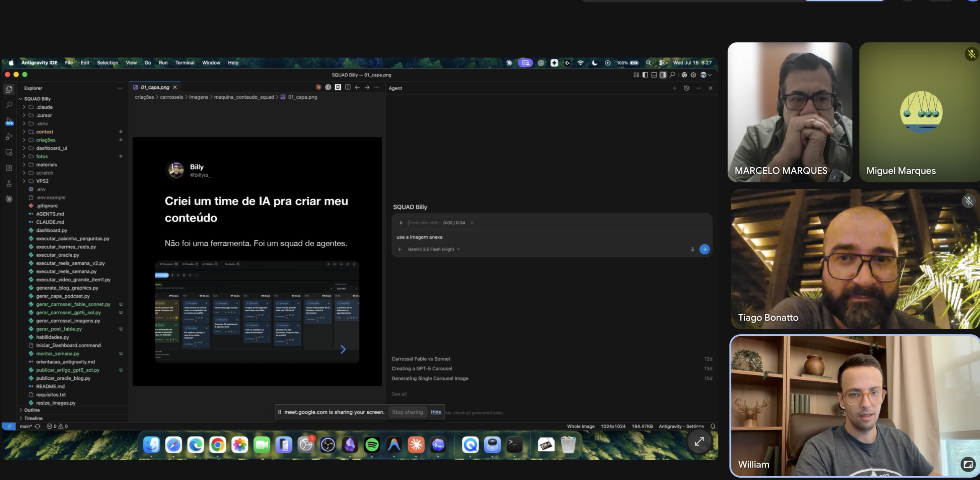Image resolution: width=980 pixels, height=480 pixels.
Task: Click Stop sharing button
Action: (x=407, y=412)
